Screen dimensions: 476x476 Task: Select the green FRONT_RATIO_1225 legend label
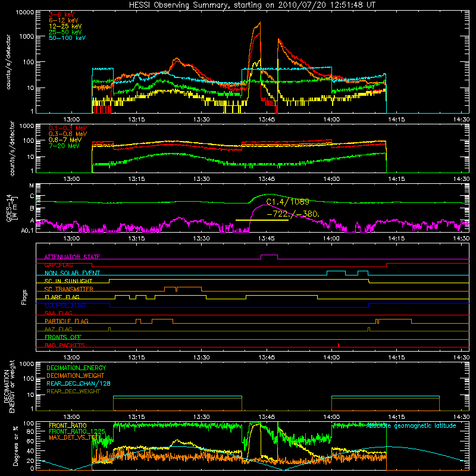(77, 431)
